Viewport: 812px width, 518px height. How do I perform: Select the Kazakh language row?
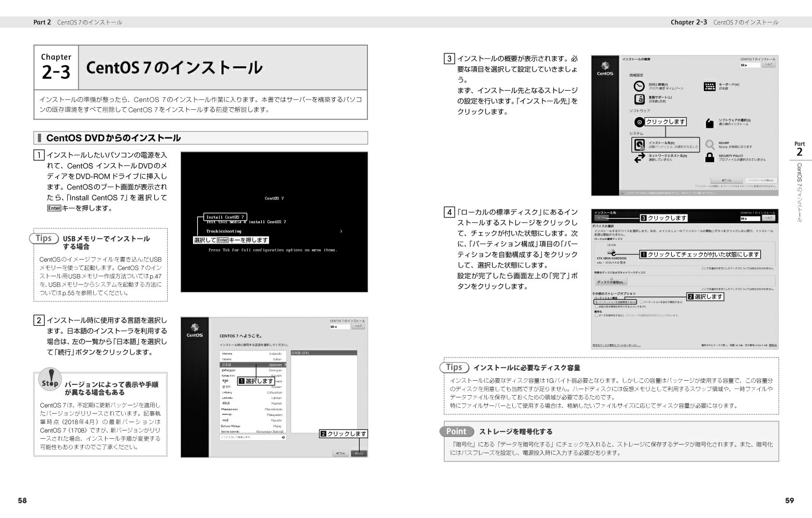253,376
